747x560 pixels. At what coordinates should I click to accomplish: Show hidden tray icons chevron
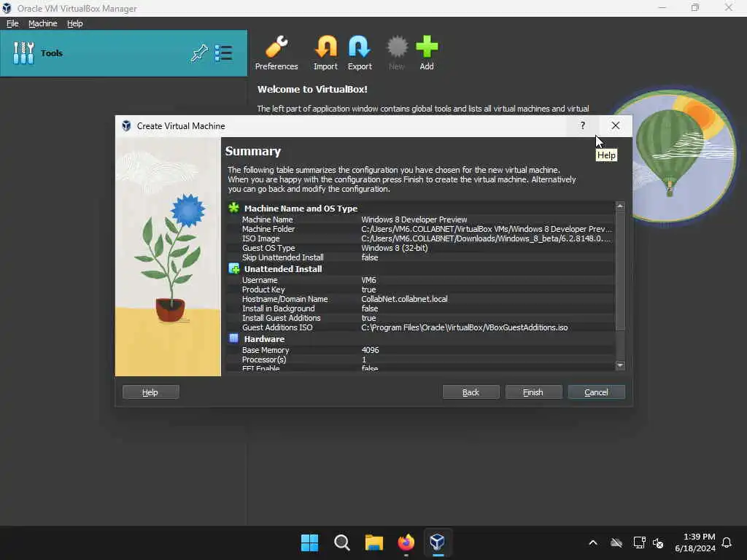593,542
